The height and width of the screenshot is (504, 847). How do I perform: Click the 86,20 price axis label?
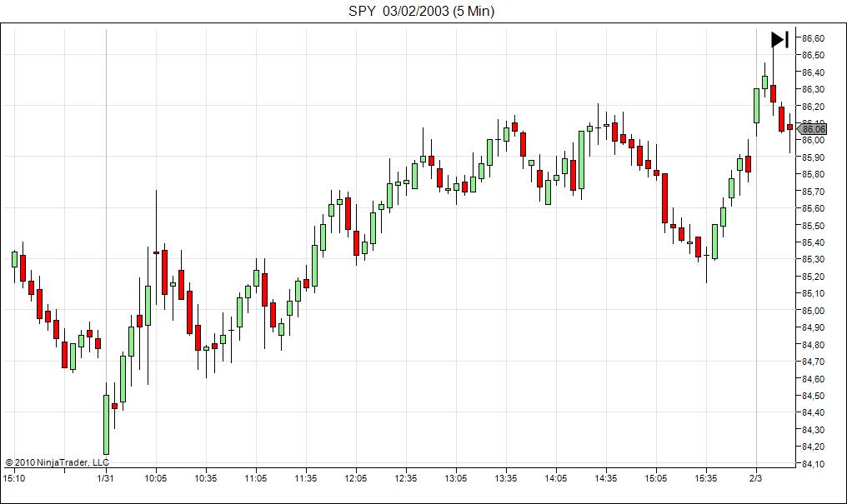click(813, 107)
